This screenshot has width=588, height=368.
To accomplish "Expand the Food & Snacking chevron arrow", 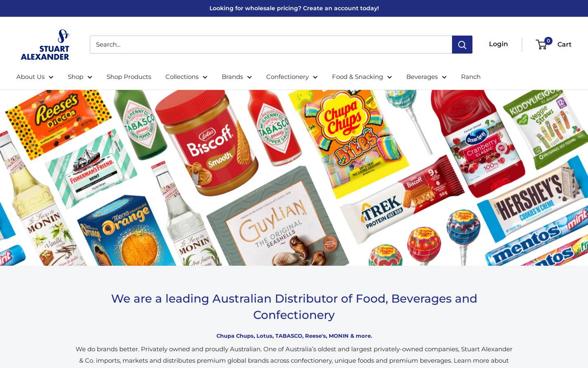I will click(x=390, y=77).
